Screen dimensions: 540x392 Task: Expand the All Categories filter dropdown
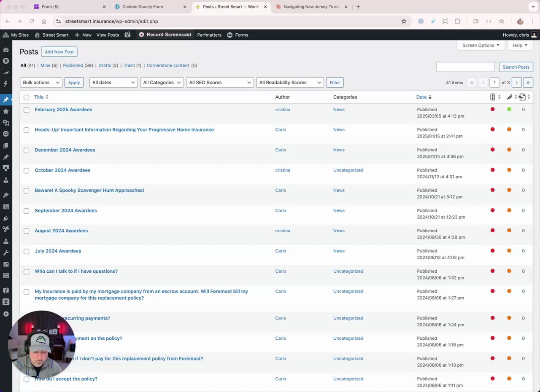click(162, 83)
